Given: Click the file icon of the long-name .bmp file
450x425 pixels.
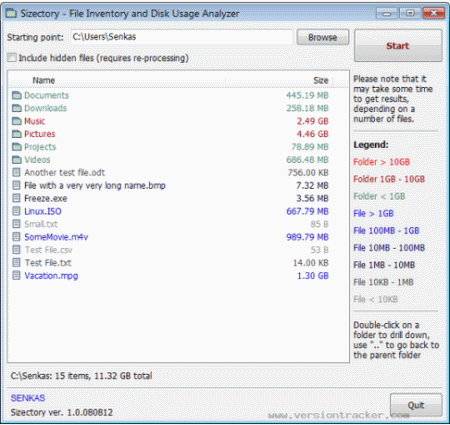Looking at the screenshot, I should (16, 185).
